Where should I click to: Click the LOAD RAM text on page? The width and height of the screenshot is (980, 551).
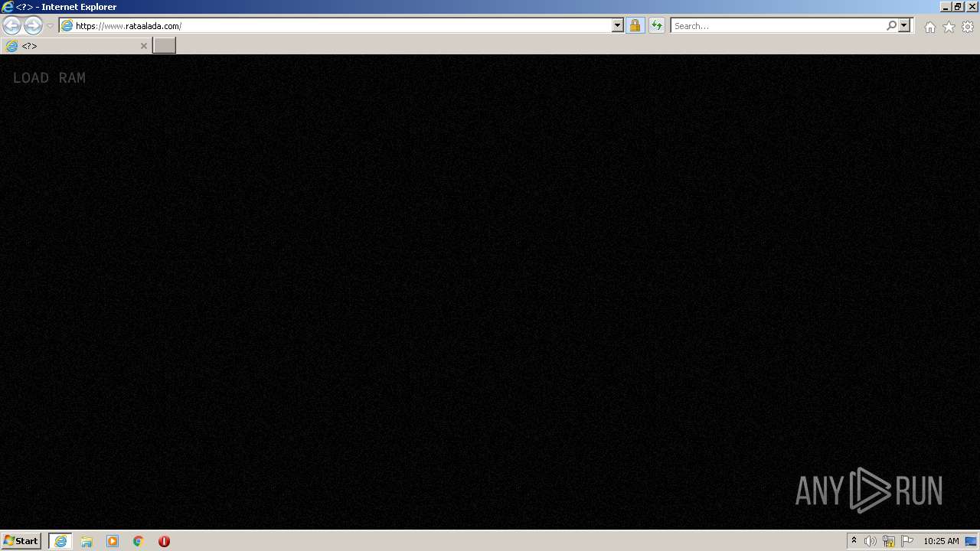click(49, 78)
